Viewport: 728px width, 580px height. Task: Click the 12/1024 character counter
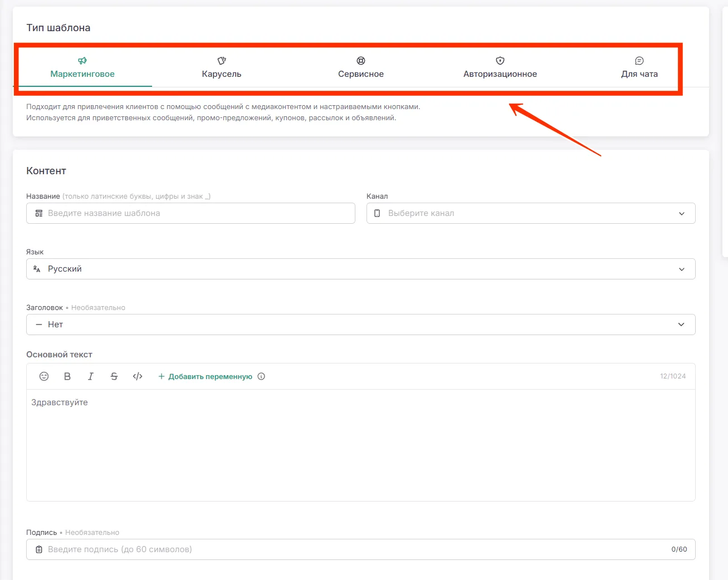pos(673,376)
